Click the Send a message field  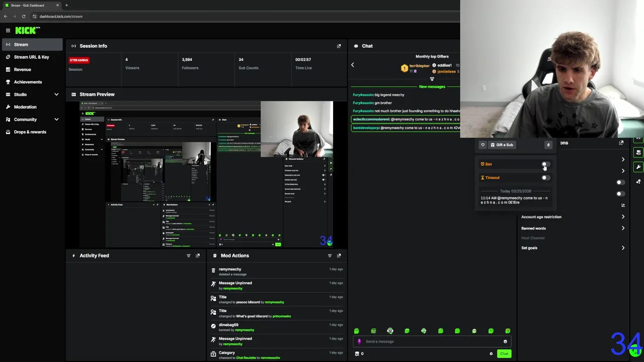pyautogui.click(x=433, y=341)
